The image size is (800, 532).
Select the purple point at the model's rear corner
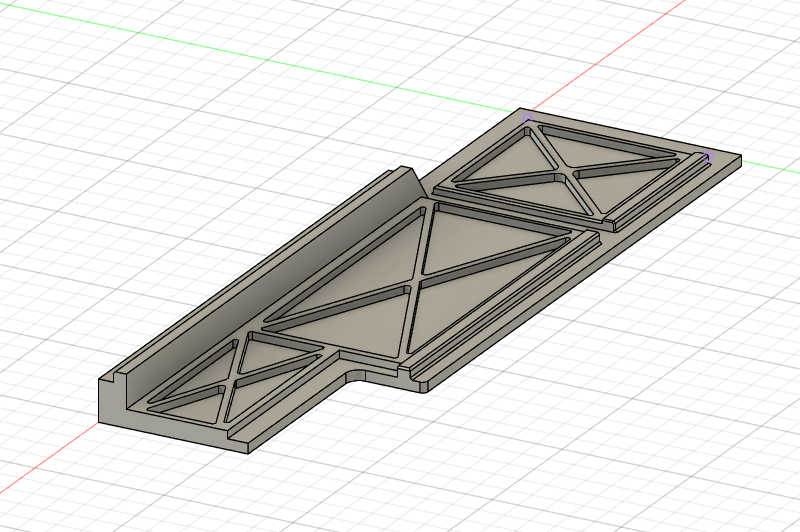(x=528, y=118)
